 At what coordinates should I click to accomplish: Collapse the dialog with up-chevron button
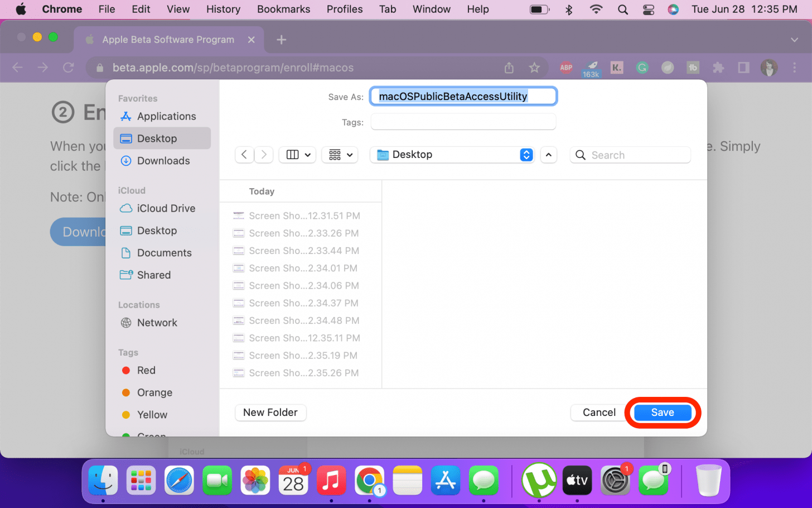pos(549,155)
